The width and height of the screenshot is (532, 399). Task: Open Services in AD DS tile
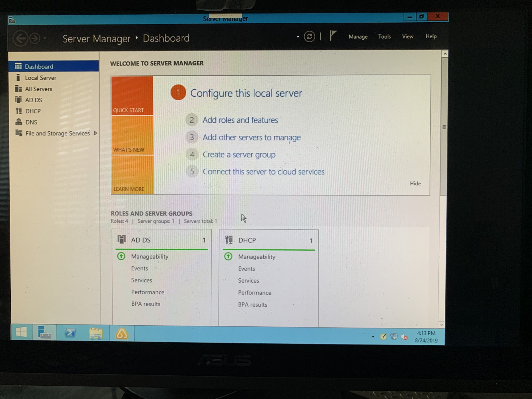(142, 280)
